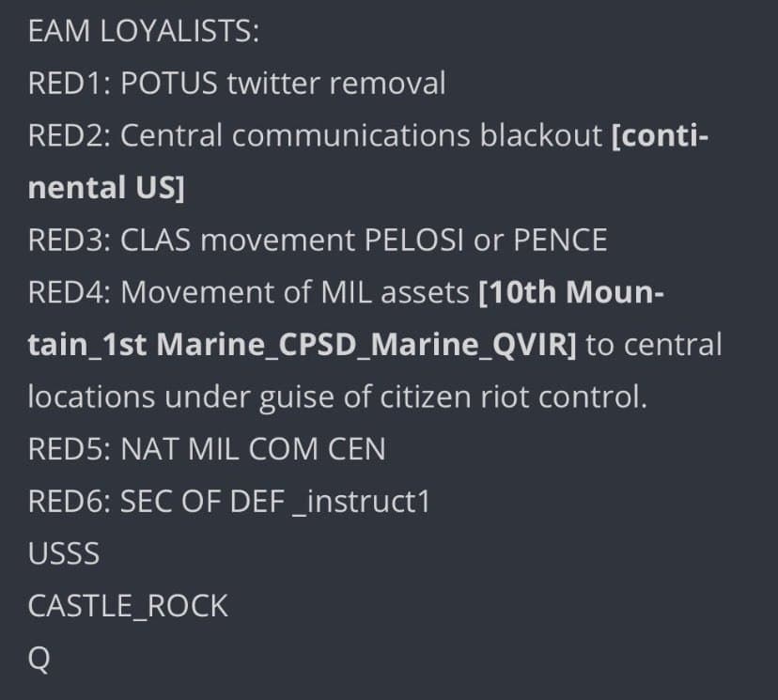
Task: Click the "RED1:" label
Action: (70, 85)
